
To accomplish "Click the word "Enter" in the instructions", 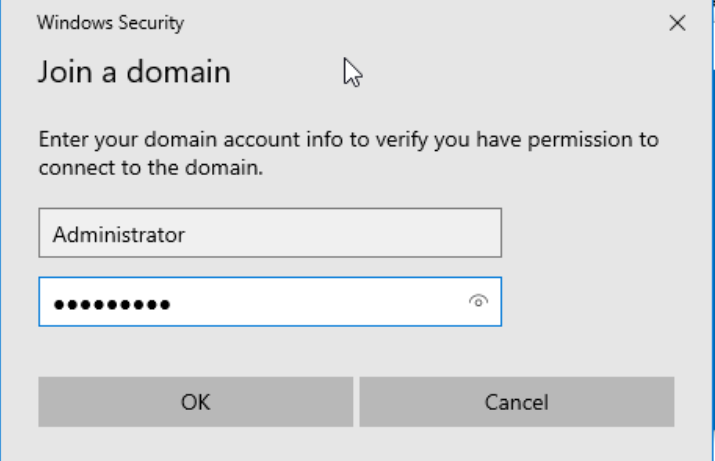I will [x=60, y=139].
